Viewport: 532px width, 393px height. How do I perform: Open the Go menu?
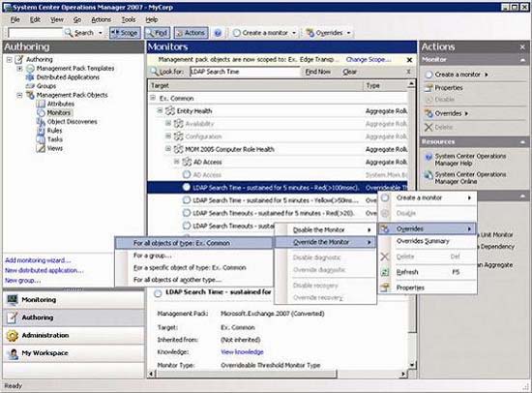[77, 19]
